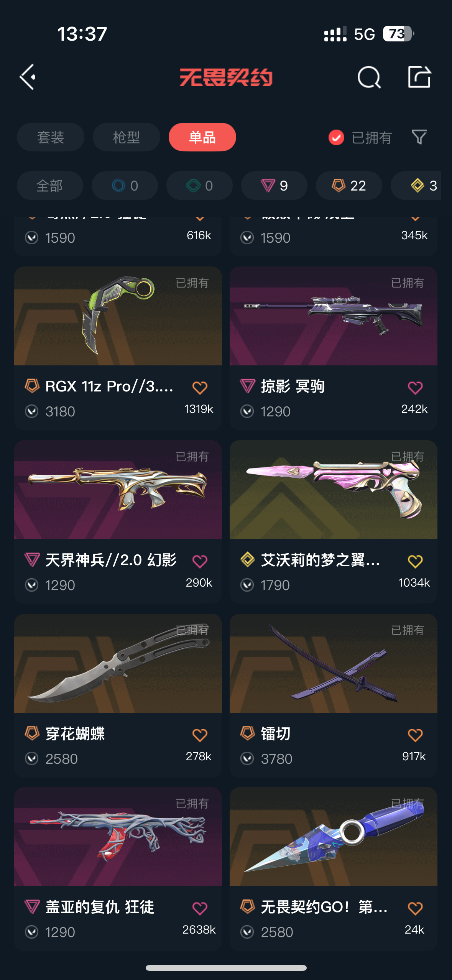
Task: Tap the back arrow icon
Action: tap(28, 77)
